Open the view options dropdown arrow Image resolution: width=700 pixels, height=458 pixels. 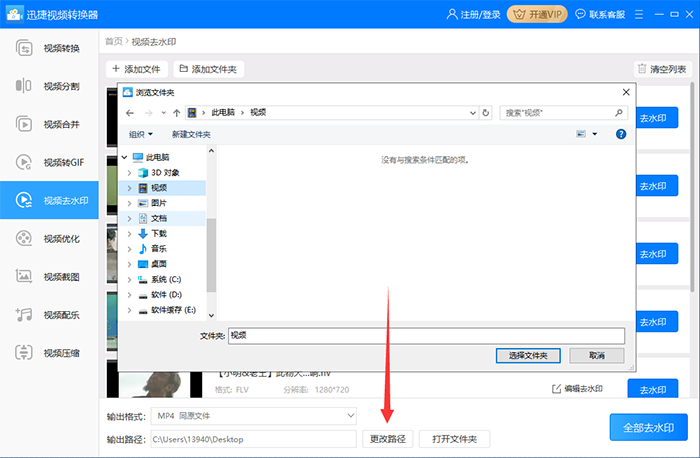tap(595, 134)
